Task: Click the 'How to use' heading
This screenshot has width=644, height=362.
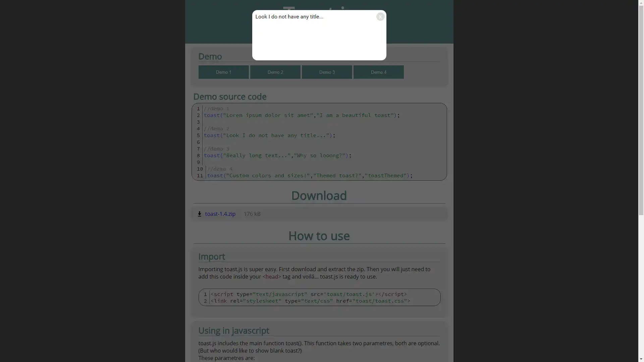Action: pyautogui.click(x=319, y=236)
